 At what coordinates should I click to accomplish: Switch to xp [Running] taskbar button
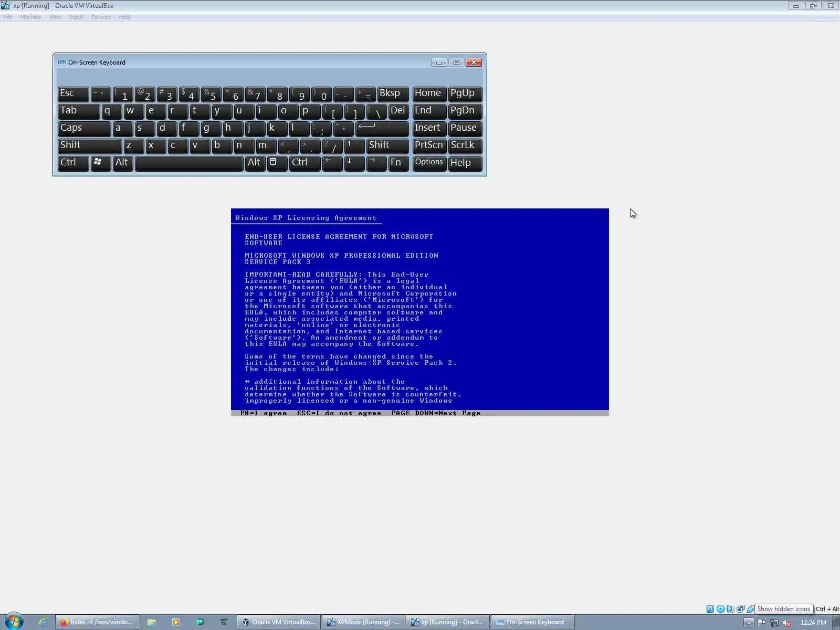tap(448, 622)
